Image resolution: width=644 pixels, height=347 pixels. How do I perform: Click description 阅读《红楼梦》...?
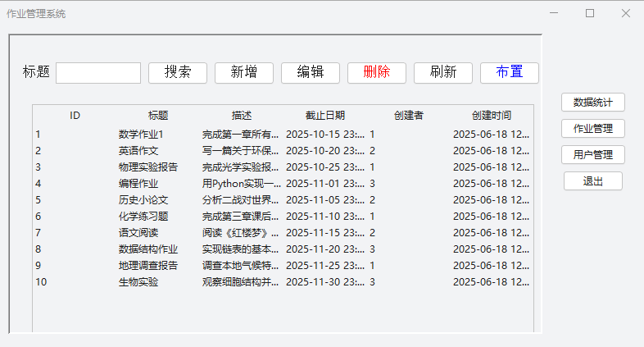click(240, 233)
